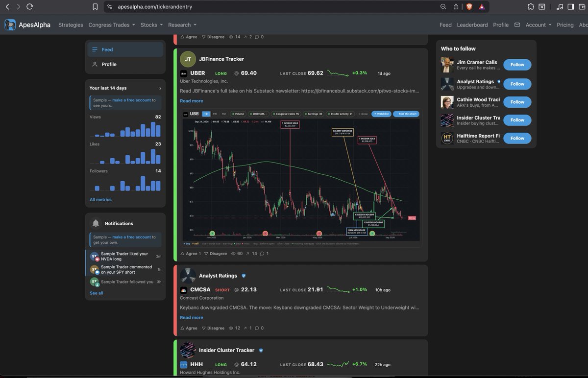Open the Notifications bell icon
Image resolution: width=588 pixels, height=378 pixels.
tap(96, 223)
